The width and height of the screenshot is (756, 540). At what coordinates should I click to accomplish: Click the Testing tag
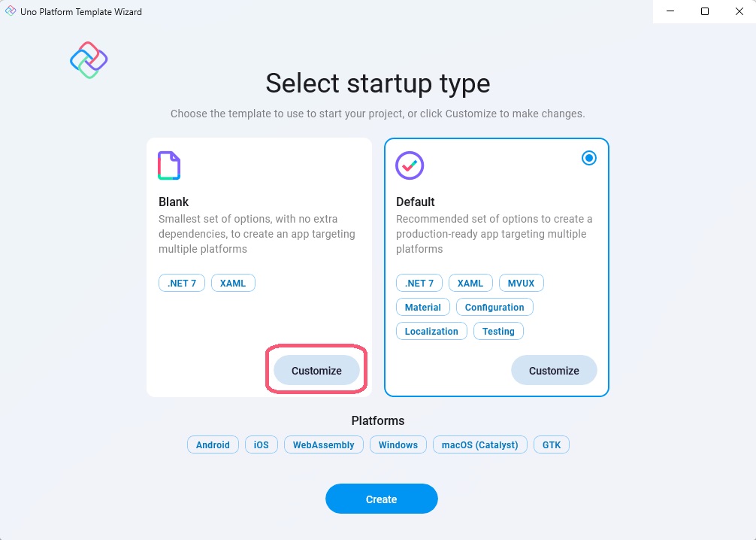[498, 331]
